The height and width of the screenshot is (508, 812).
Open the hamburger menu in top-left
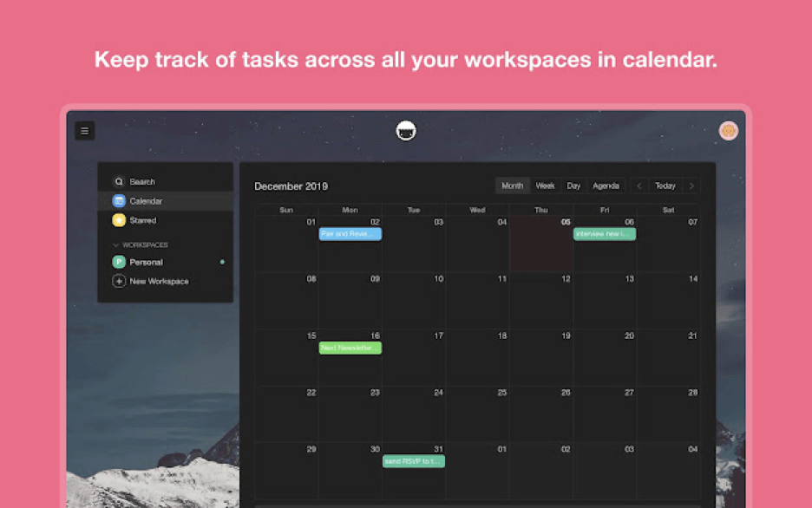[84, 131]
